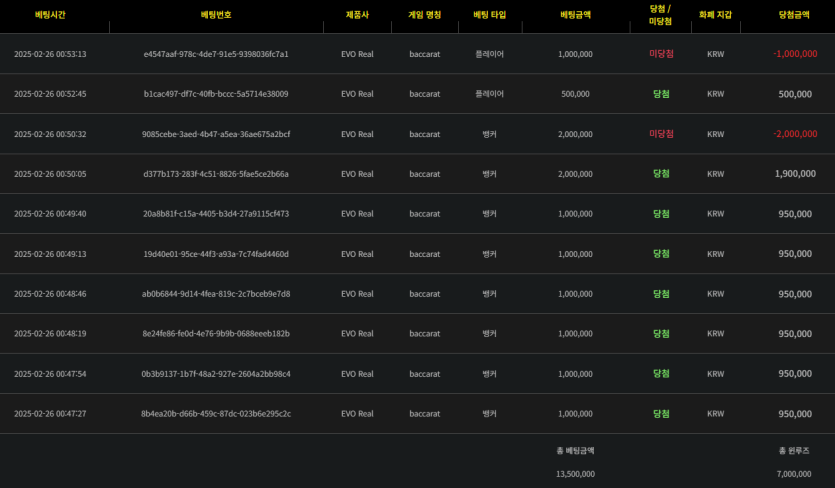Click the 게임 명칭 column header
The height and width of the screenshot is (488, 835).
(424, 15)
